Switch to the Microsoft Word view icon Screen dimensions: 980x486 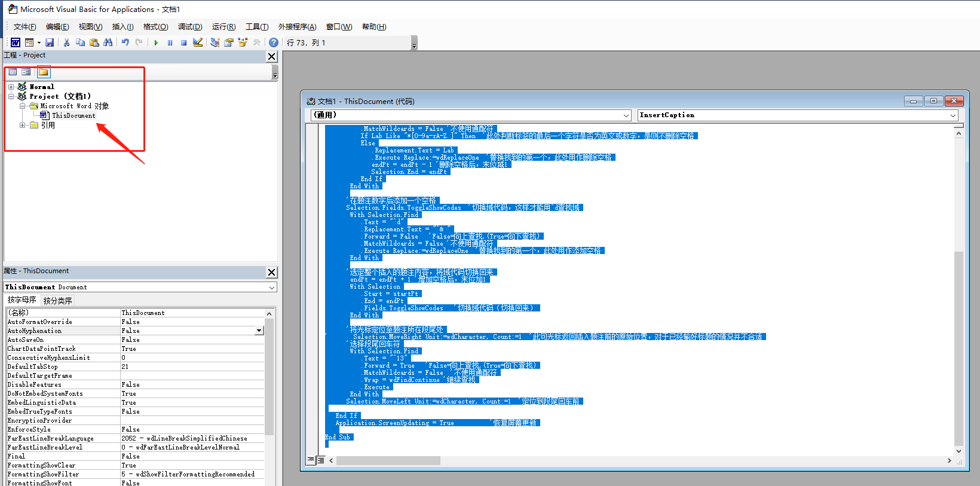click(x=16, y=42)
